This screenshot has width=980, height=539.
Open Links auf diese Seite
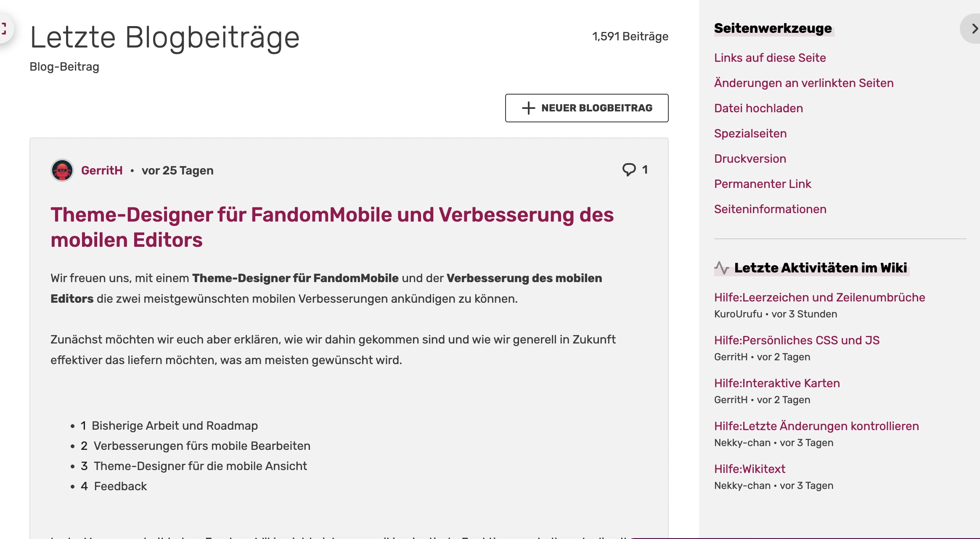coord(770,58)
